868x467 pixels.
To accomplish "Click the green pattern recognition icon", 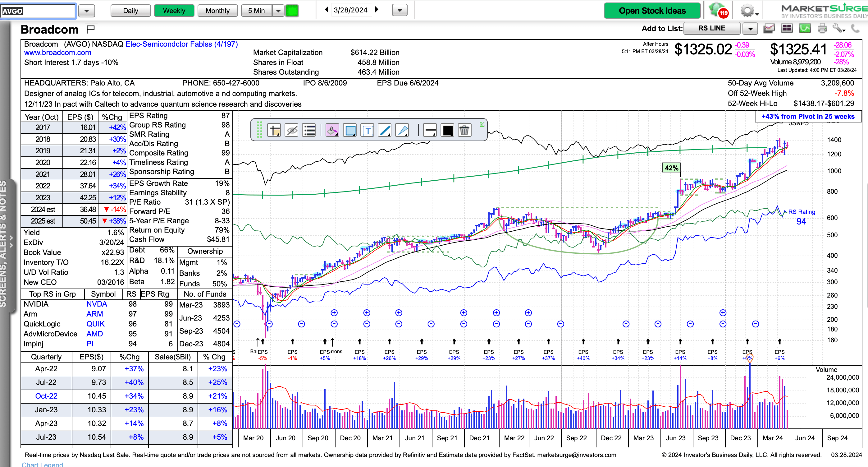I will tap(805, 28).
